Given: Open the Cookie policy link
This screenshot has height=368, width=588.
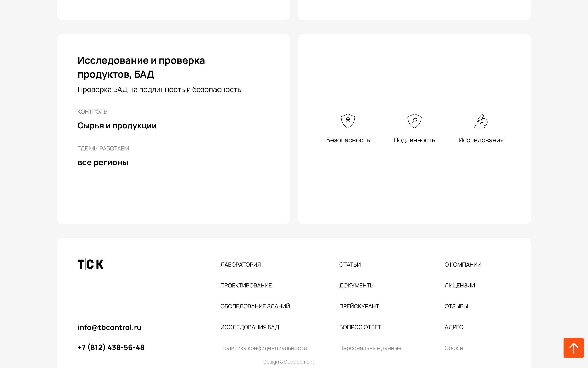Looking at the screenshot, I should [453, 348].
